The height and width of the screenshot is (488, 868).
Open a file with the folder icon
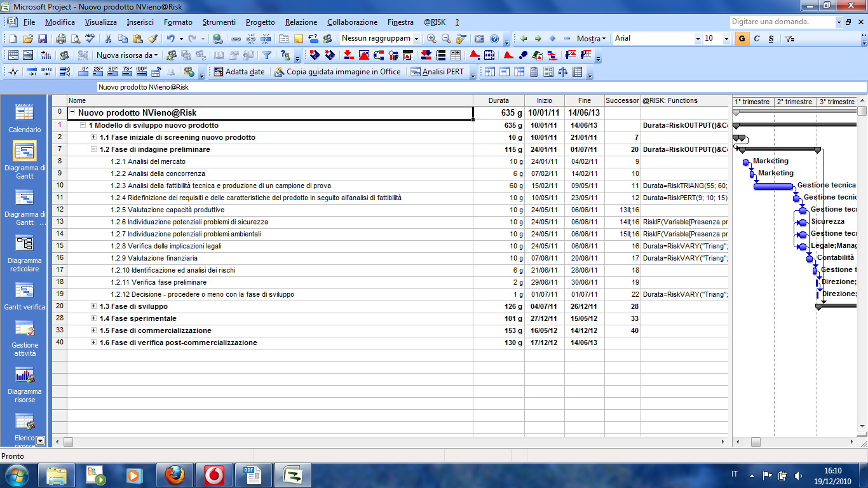(28, 39)
